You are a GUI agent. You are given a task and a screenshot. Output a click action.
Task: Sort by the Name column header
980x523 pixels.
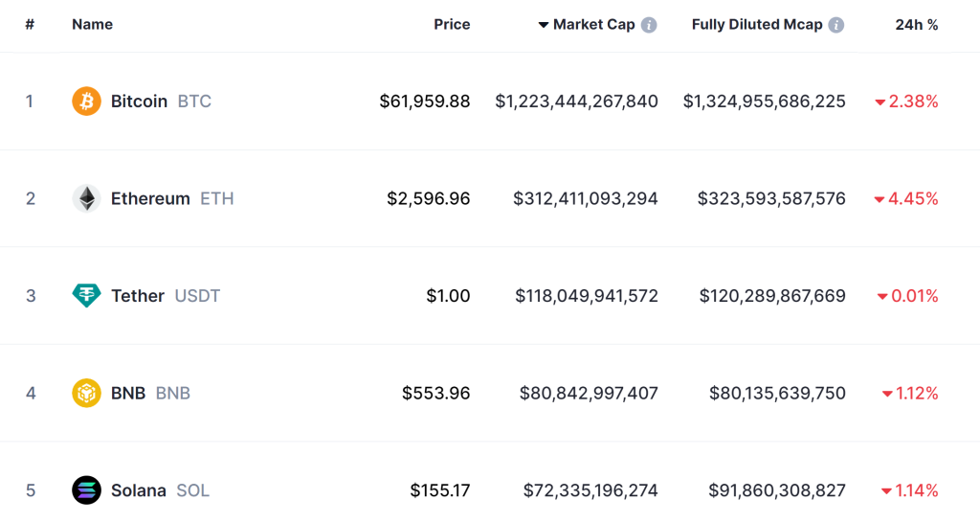point(92,25)
